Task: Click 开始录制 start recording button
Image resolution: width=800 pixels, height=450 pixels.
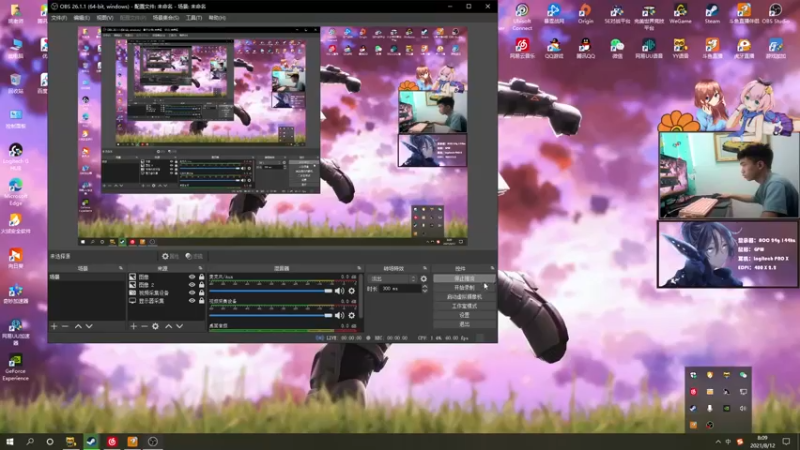Action: click(464, 288)
